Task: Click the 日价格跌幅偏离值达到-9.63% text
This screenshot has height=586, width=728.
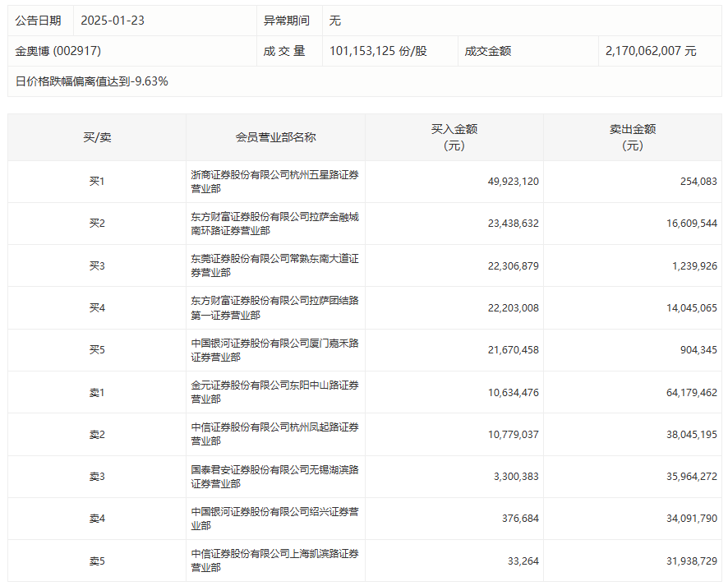Action: 91,81
